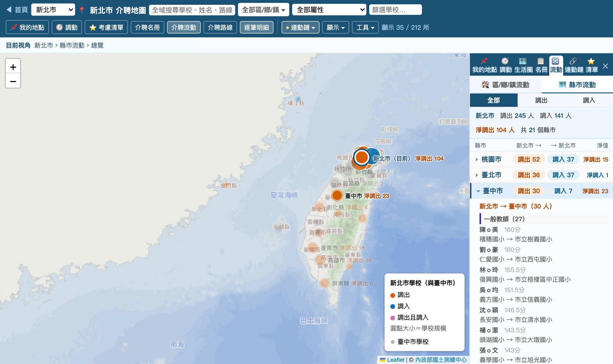Click the 新北市 orange map marker
Viewport: 613px width, 364px height.
361,157
